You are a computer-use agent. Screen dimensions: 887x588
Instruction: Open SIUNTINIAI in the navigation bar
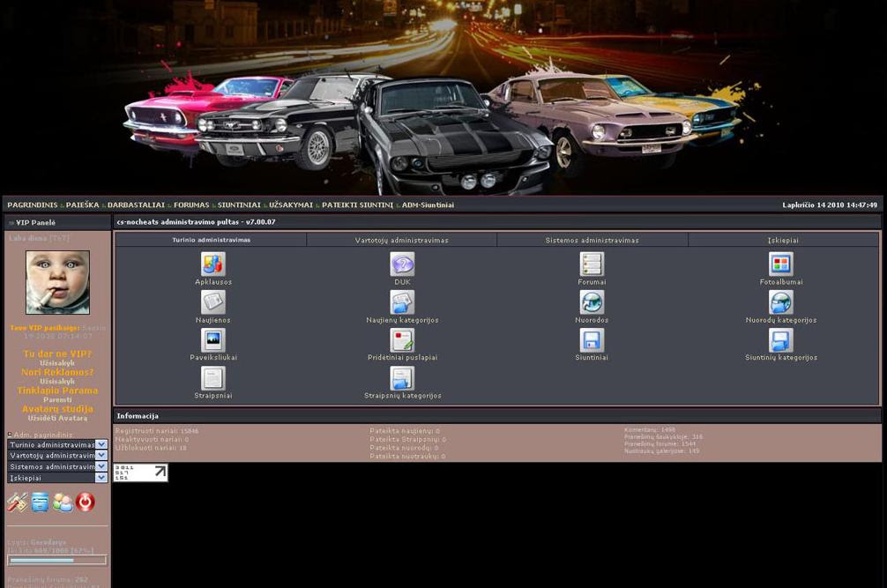pos(239,205)
